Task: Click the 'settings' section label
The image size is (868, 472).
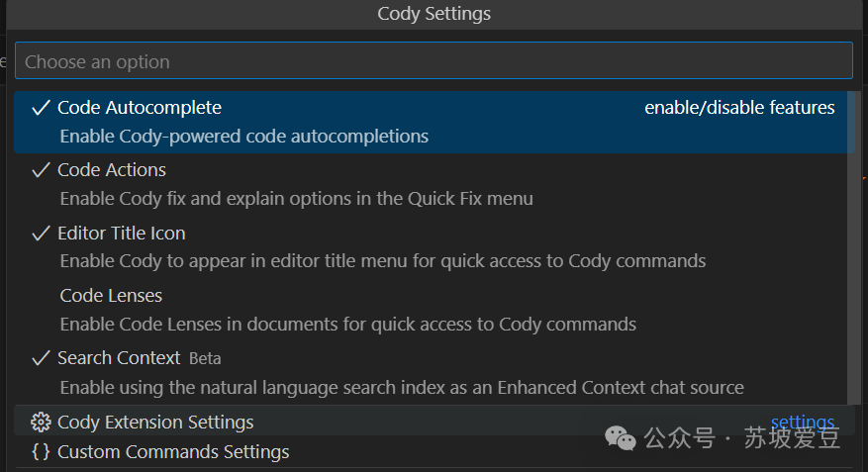Action: click(802, 423)
